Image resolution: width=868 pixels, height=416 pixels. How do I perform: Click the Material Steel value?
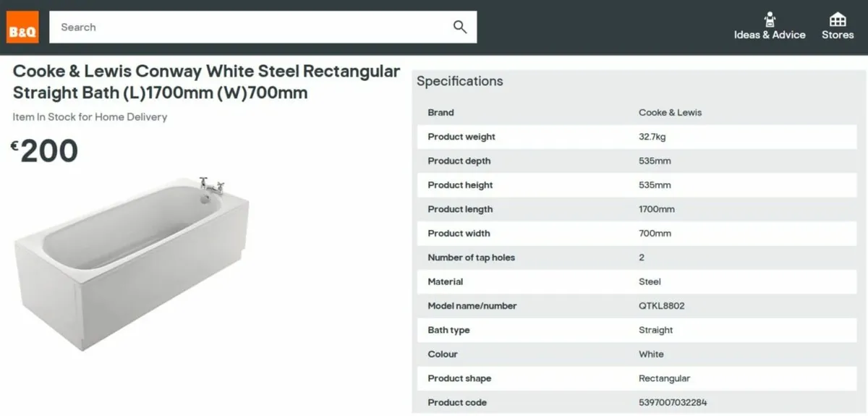(650, 281)
